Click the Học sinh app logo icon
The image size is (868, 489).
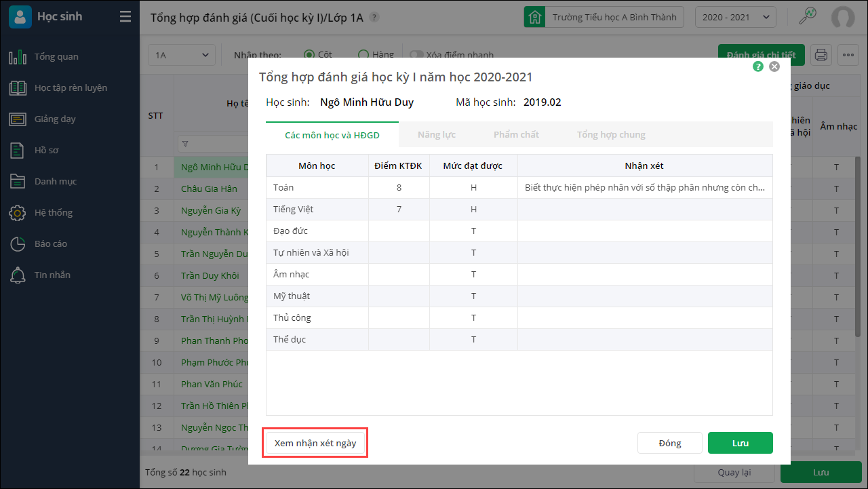pyautogui.click(x=20, y=17)
